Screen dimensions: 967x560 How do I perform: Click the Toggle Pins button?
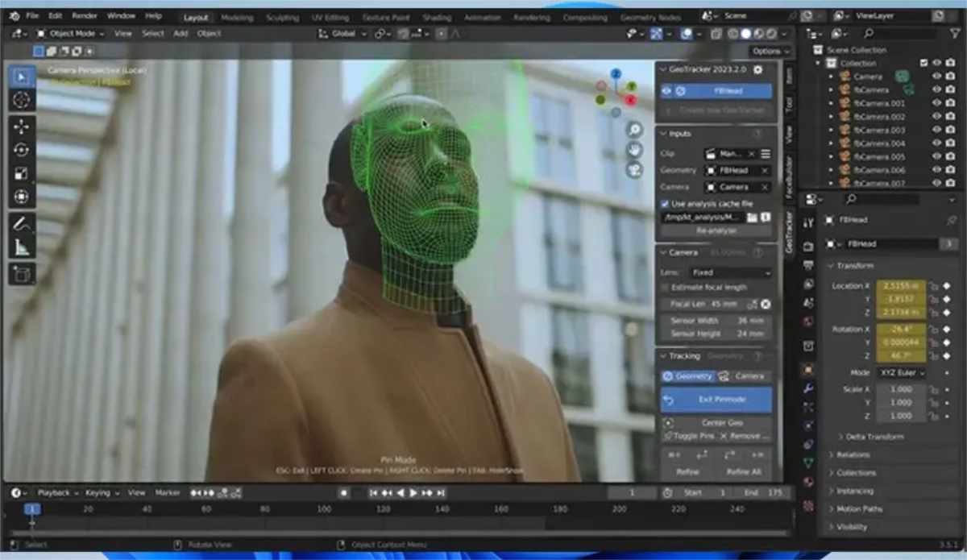tap(688, 436)
